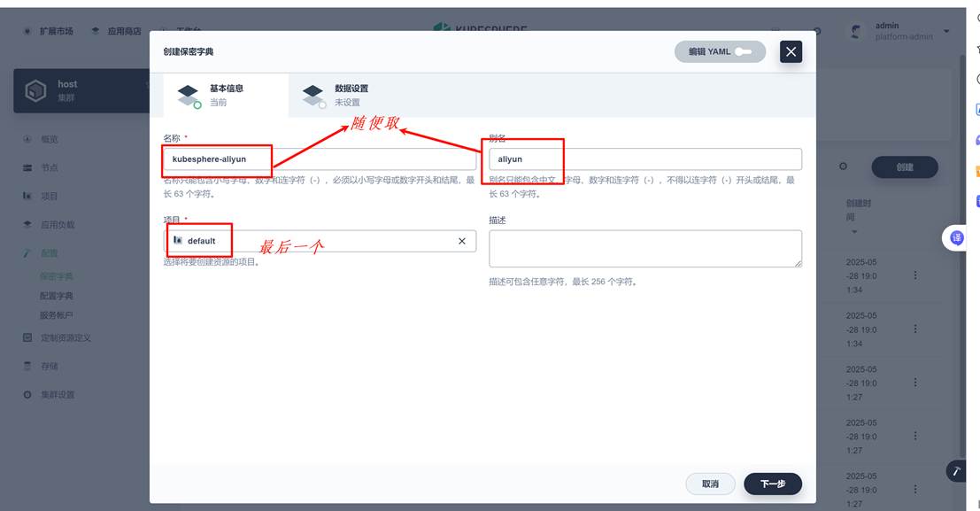
Task: Click the 集群设置 gear icon
Action: pyautogui.click(x=27, y=395)
